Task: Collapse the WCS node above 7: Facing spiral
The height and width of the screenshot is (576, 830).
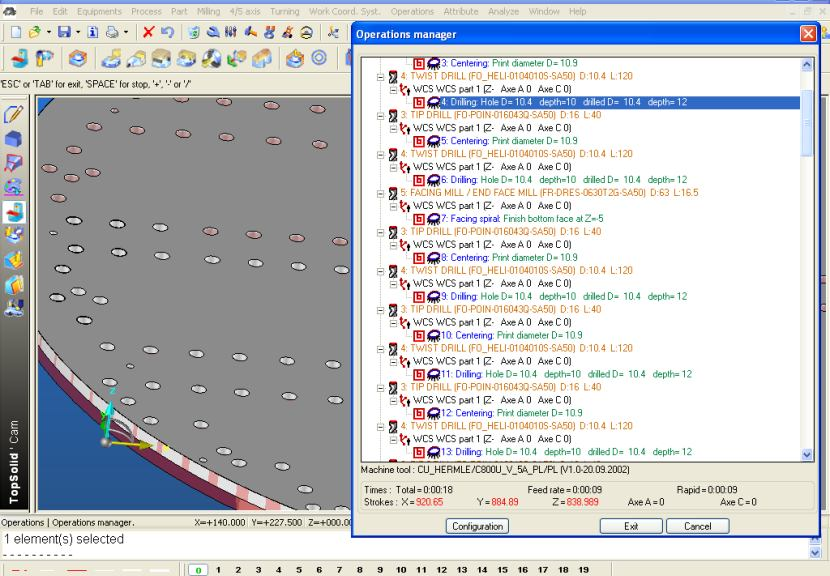Action: click(x=393, y=206)
